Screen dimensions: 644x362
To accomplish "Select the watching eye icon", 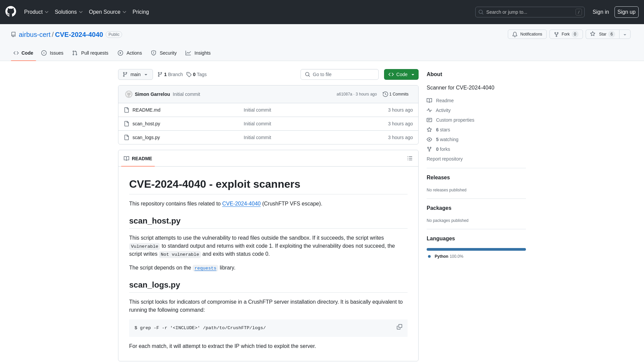I will 429,139.
